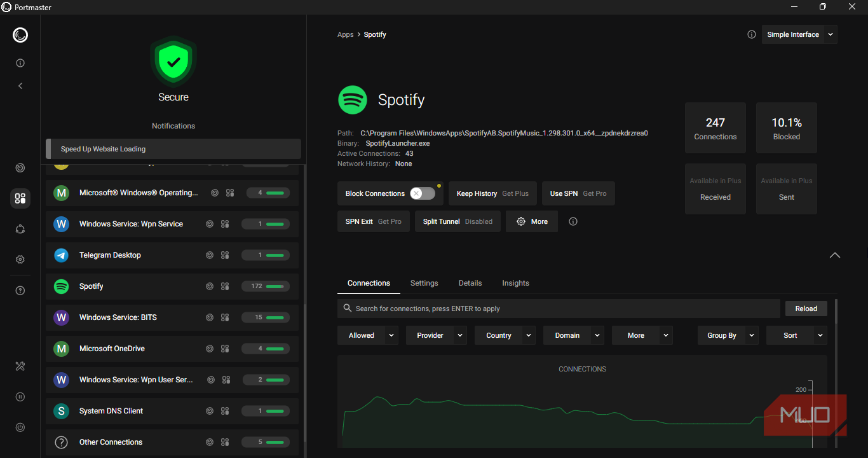Click app settings icon in System DNS Client row
The image size is (868, 458).
(x=225, y=411)
